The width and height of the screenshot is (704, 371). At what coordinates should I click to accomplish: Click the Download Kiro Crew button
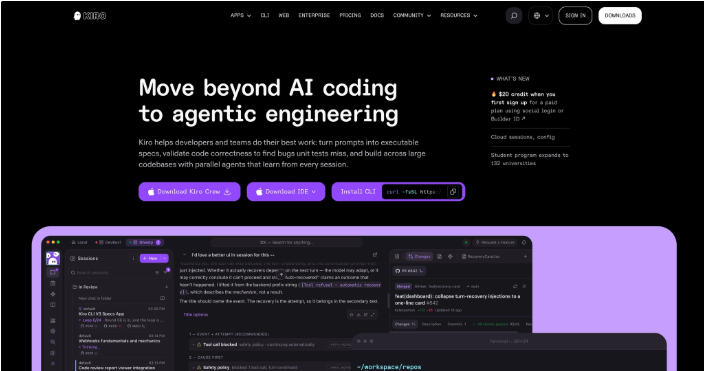coord(189,191)
